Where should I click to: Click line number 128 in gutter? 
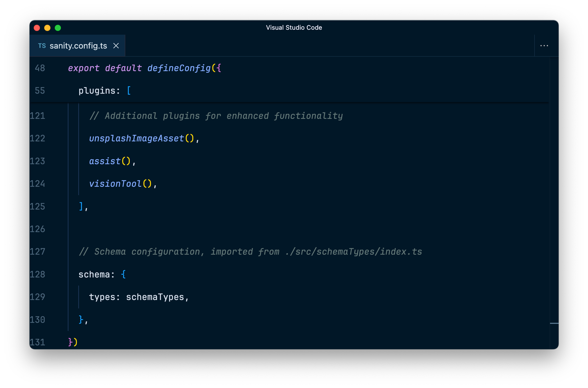pyautogui.click(x=37, y=274)
